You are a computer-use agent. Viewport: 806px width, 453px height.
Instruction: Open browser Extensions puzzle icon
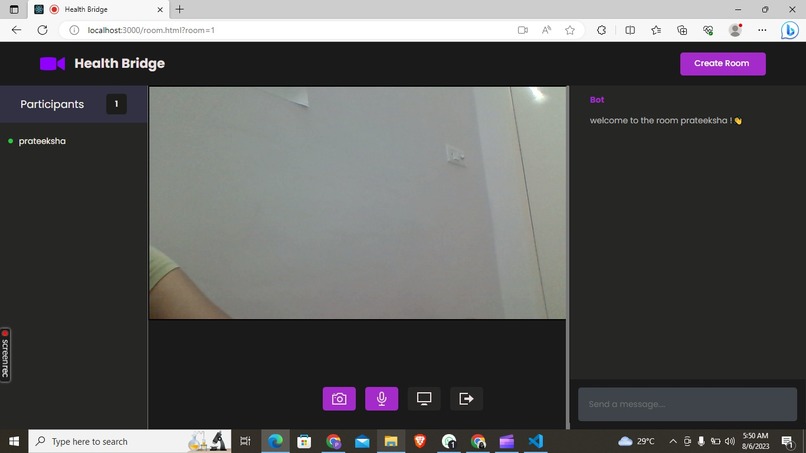601,30
